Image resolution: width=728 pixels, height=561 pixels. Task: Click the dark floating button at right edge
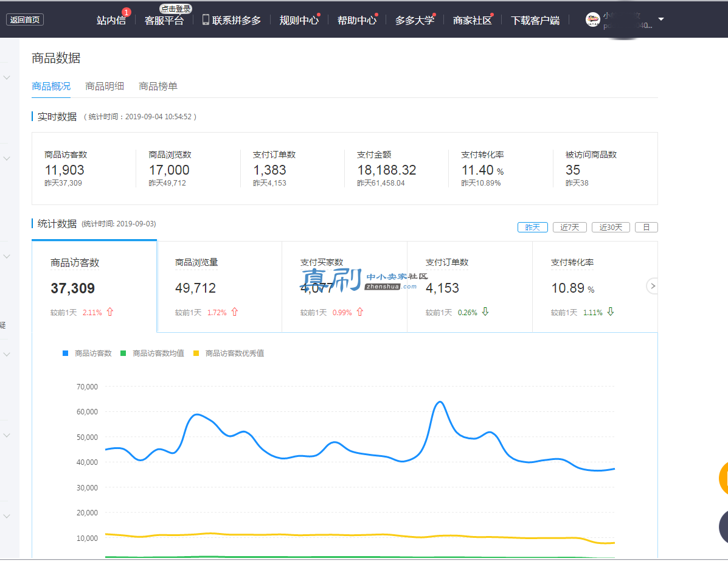point(723,527)
